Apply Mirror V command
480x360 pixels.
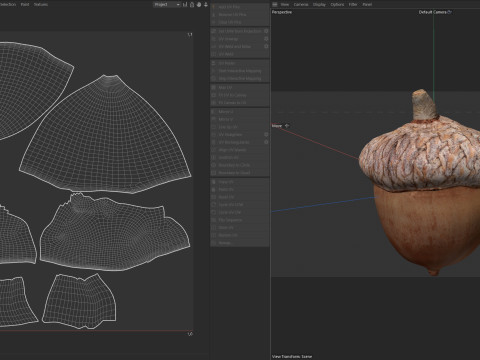coord(240,119)
